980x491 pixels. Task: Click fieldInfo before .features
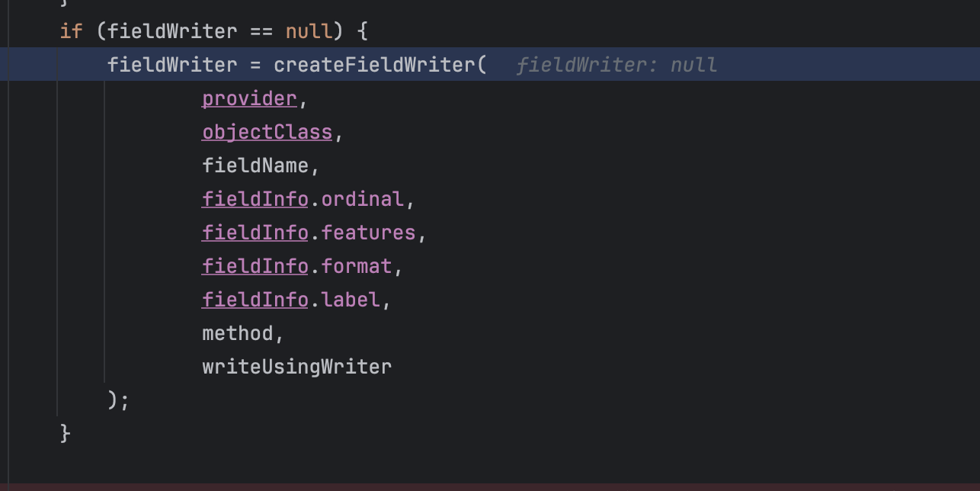(x=255, y=233)
